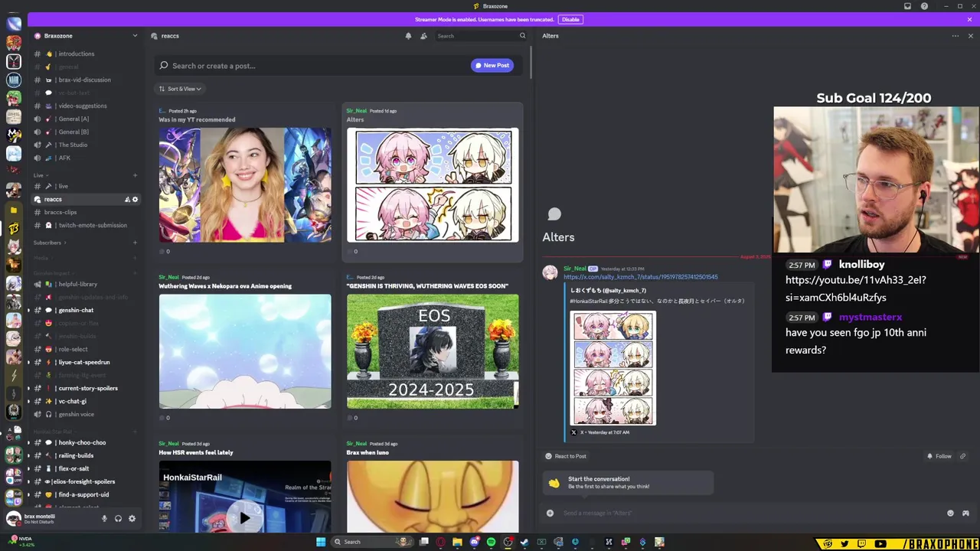Open apps controller icon in message box
980x551 pixels.
tap(965, 514)
